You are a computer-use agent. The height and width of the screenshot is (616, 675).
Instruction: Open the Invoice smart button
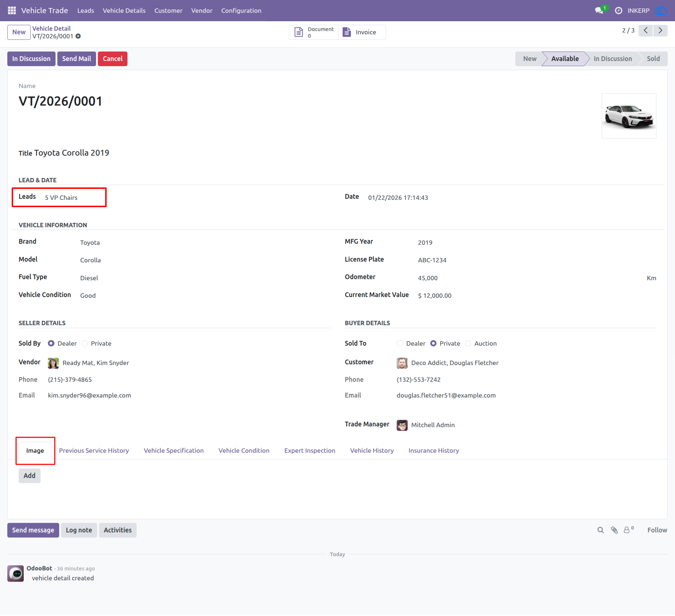click(x=362, y=32)
